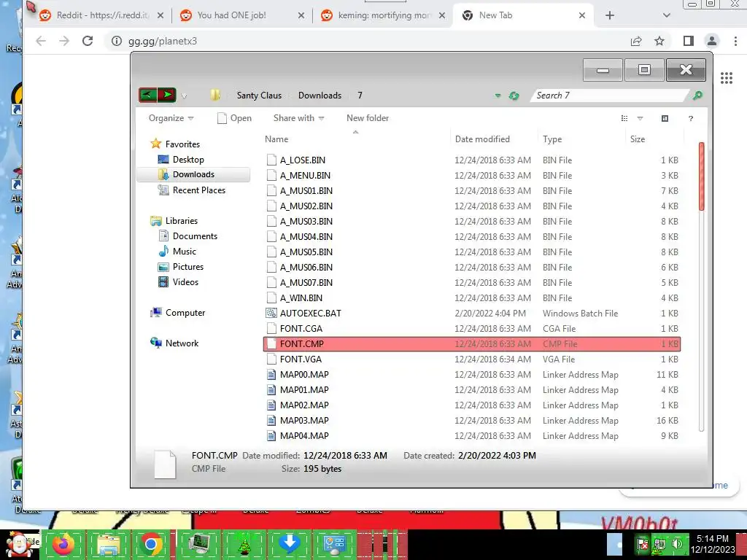Open Explorer help icon

(691, 119)
